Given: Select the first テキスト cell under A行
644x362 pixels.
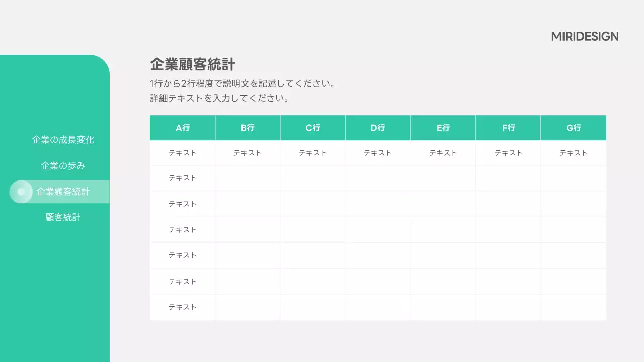Looking at the screenshot, I should pyautogui.click(x=182, y=153).
